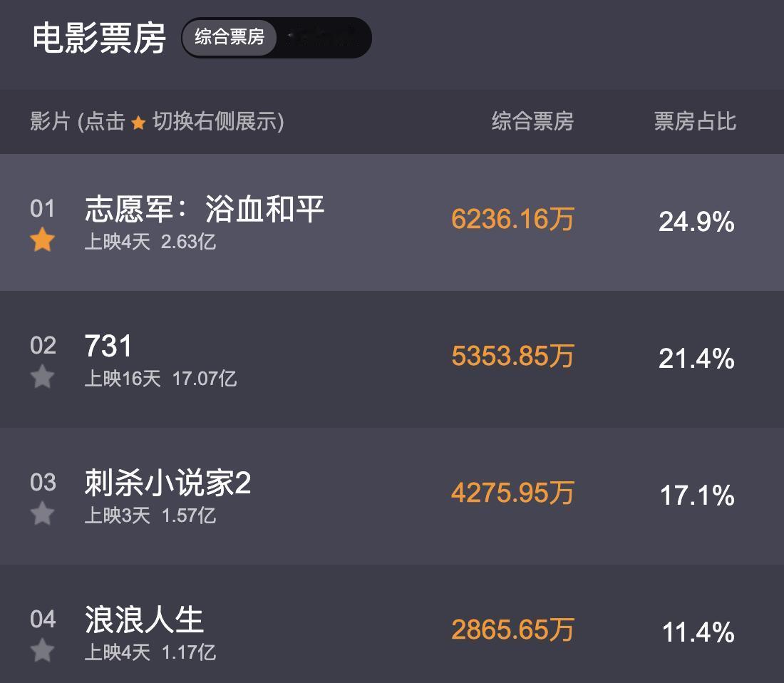Click the 综合票房 column header
This screenshot has height=683, width=784.
532,122
